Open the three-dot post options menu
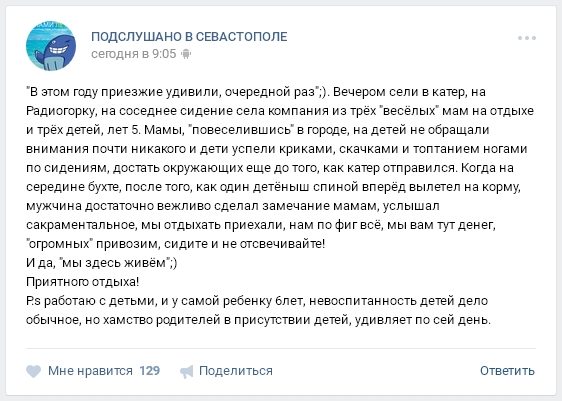The image size is (562, 401). click(527, 38)
